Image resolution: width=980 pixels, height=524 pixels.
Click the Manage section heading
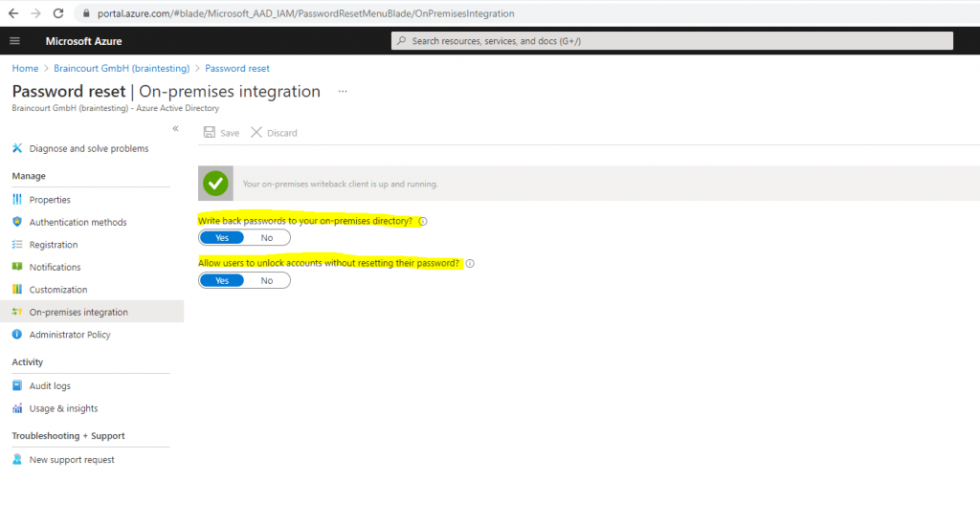tap(29, 176)
